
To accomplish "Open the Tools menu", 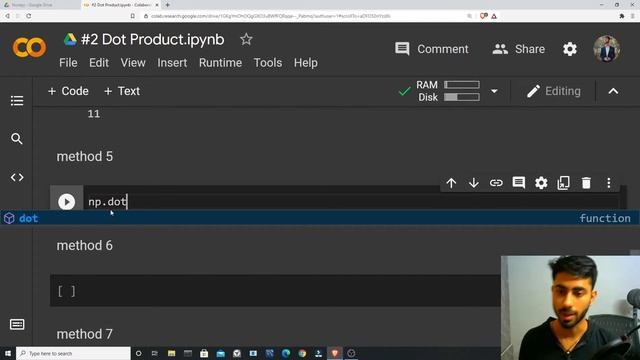I will (x=268, y=63).
